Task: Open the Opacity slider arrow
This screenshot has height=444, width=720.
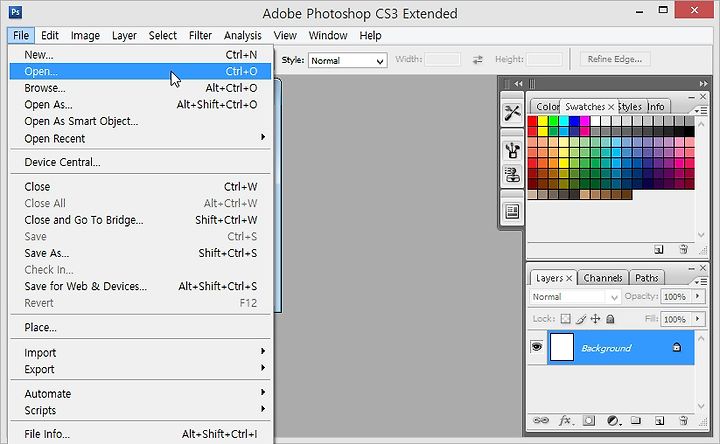Action: pos(698,296)
